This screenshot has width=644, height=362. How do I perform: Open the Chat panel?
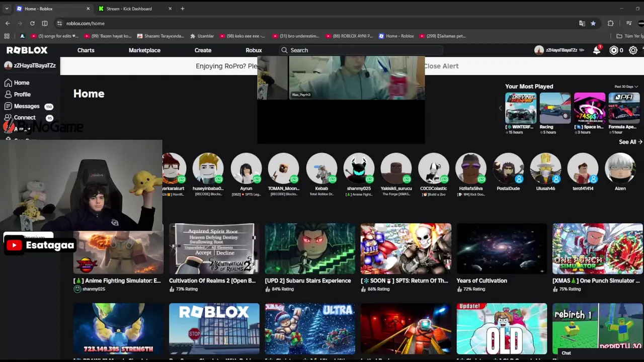click(x=601, y=353)
